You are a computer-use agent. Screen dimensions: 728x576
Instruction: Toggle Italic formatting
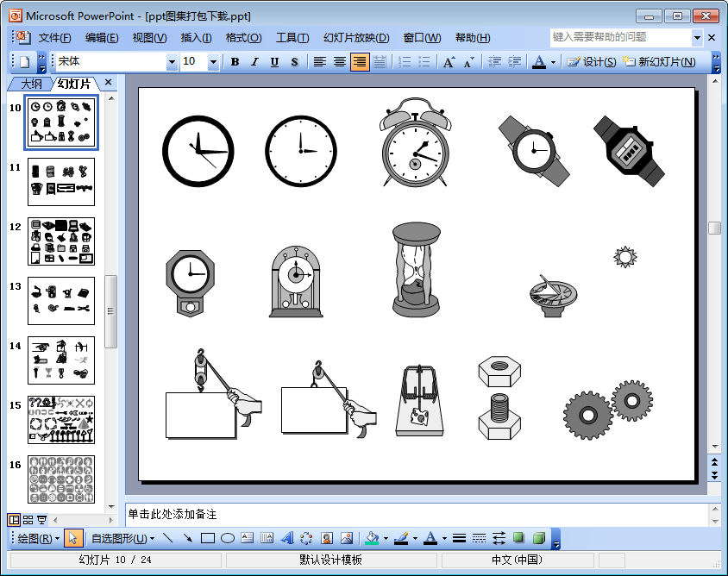click(x=254, y=62)
